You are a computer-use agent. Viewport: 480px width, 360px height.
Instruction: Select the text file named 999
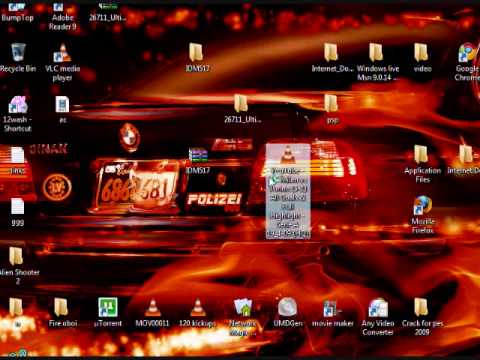[x=17, y=212]
